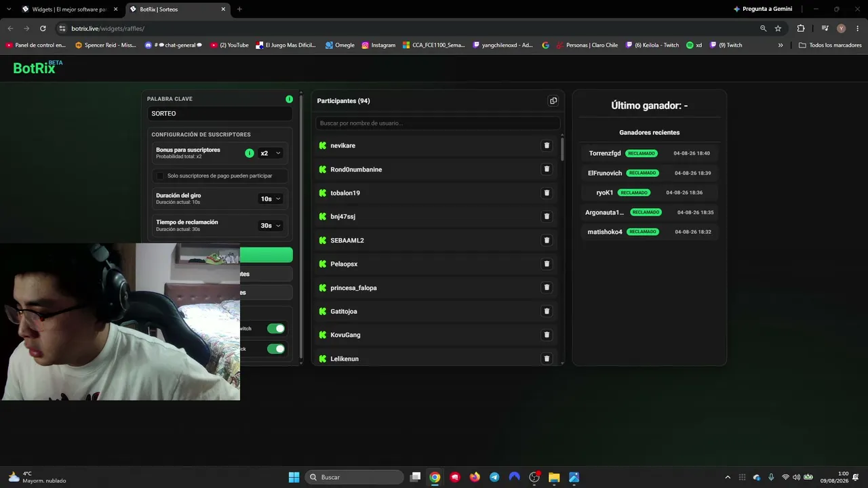This screenshot has width=868, height=488.
Task: Click the address bar URL
Action: (108, 28)
